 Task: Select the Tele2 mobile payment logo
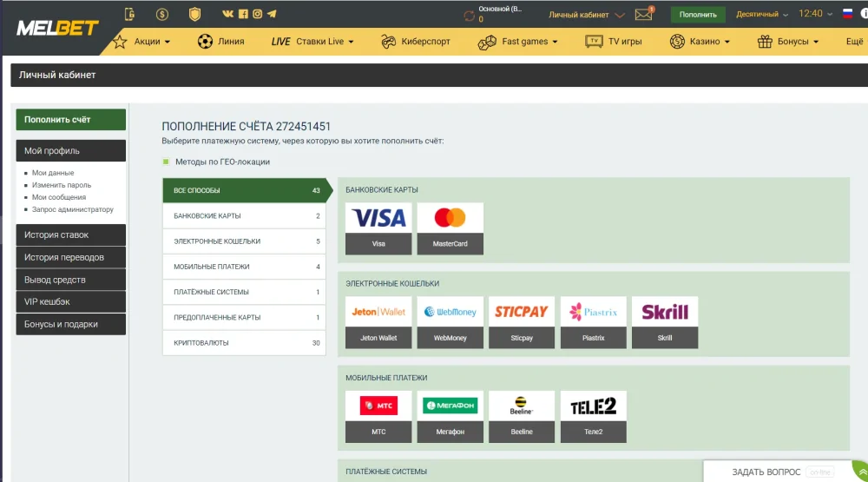pyautogui.click(x=593, y=406)
